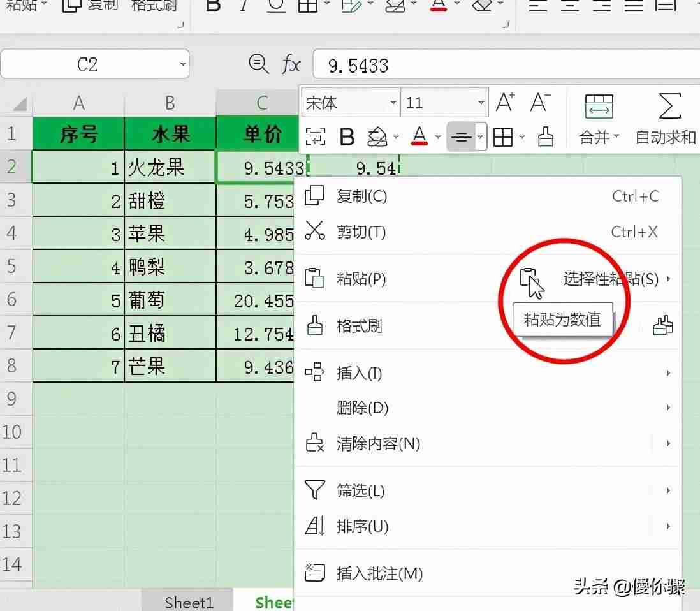Click format painter brush in mini toolbar

545,136
